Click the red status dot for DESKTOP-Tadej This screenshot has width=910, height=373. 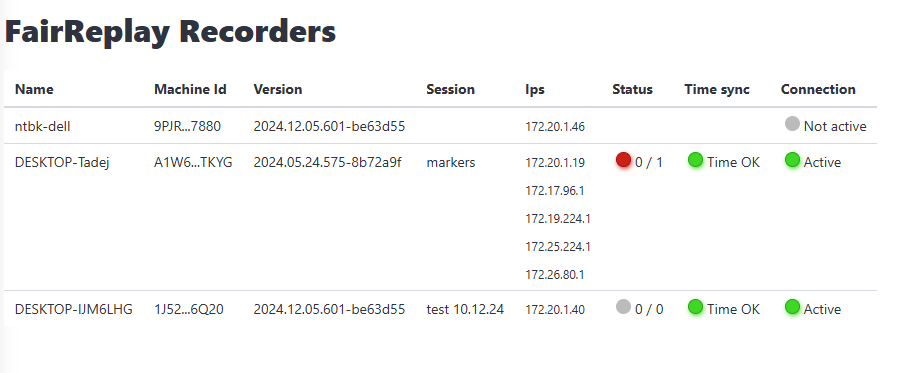coord(623,160)
